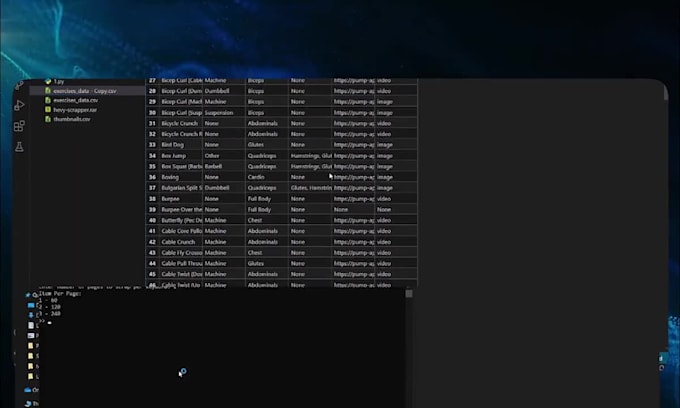Click the terminal input prompt line
Image resolution: width=680 pixels, height=408 pixels.
point(46,322)
